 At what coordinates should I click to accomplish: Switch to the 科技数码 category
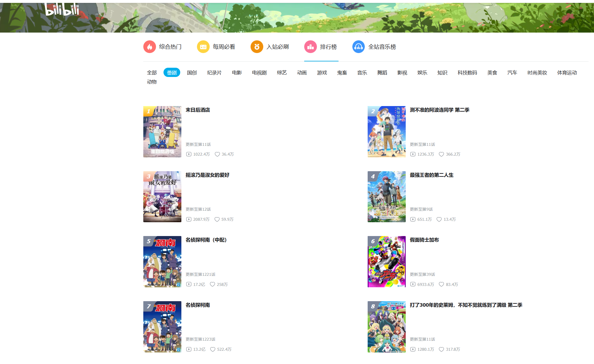(x=467, y=73)
